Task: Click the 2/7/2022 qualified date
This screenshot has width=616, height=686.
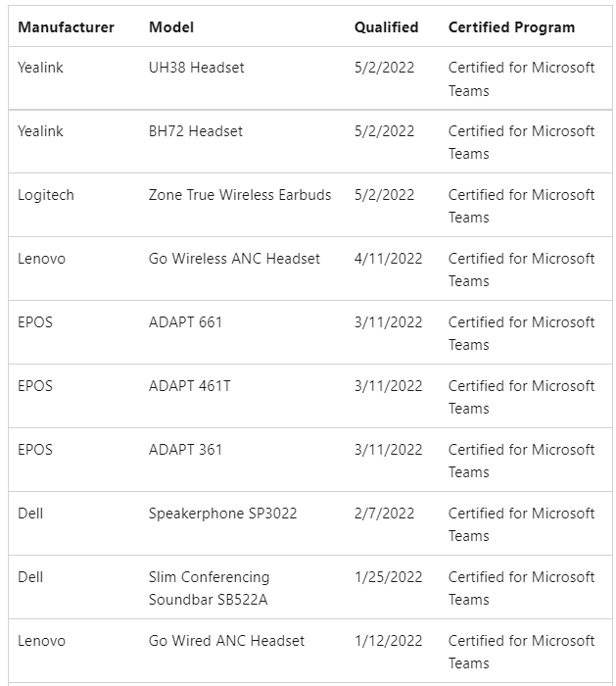Action: 384,514
